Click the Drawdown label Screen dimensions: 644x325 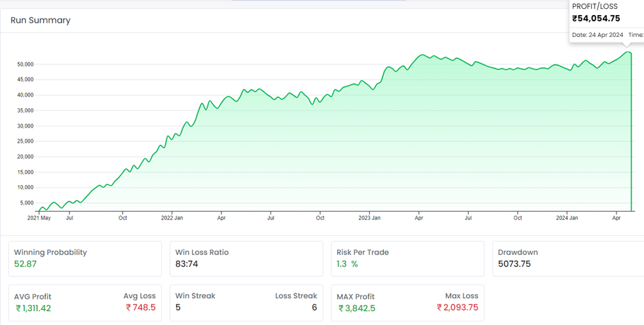tap(517, 252)
